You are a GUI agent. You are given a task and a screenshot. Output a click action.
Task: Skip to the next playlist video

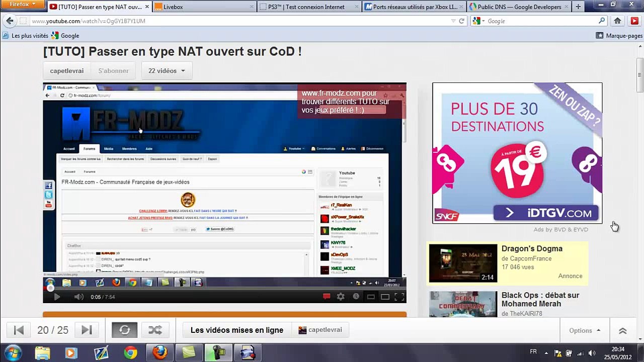pos(87,330)
